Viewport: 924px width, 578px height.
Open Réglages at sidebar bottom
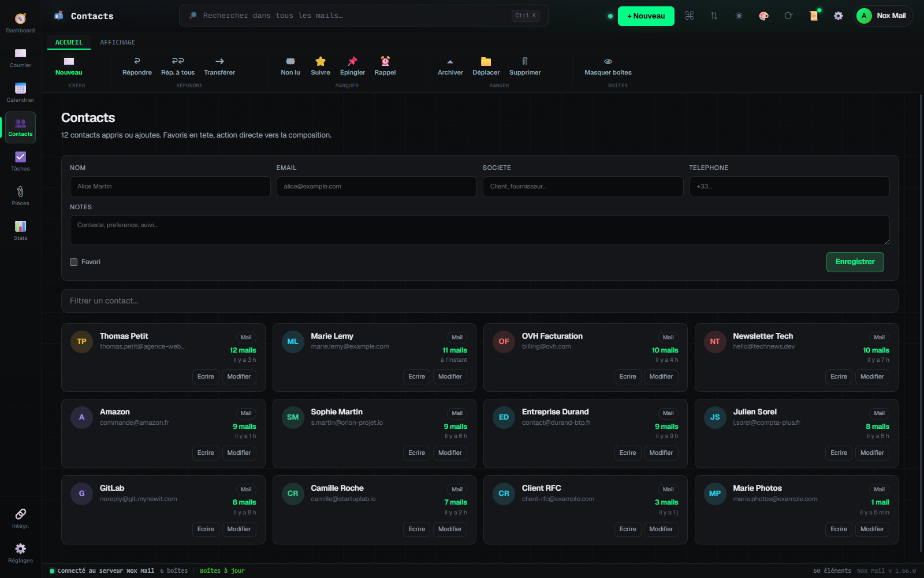click(x=20, y=553)
